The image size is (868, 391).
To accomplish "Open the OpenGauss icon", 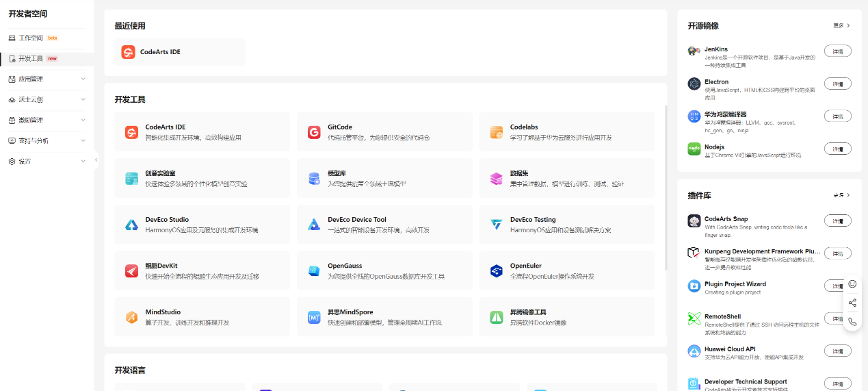I will point(314,270).
